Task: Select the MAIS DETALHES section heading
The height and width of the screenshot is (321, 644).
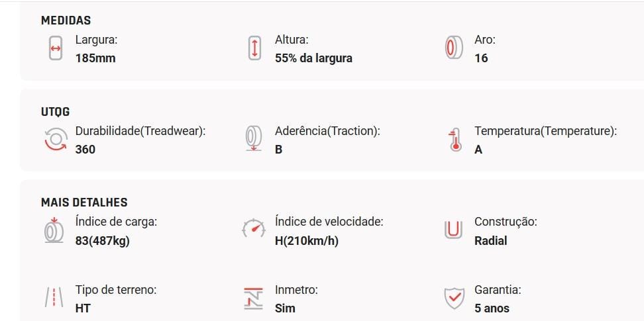Action: point(84,203)
